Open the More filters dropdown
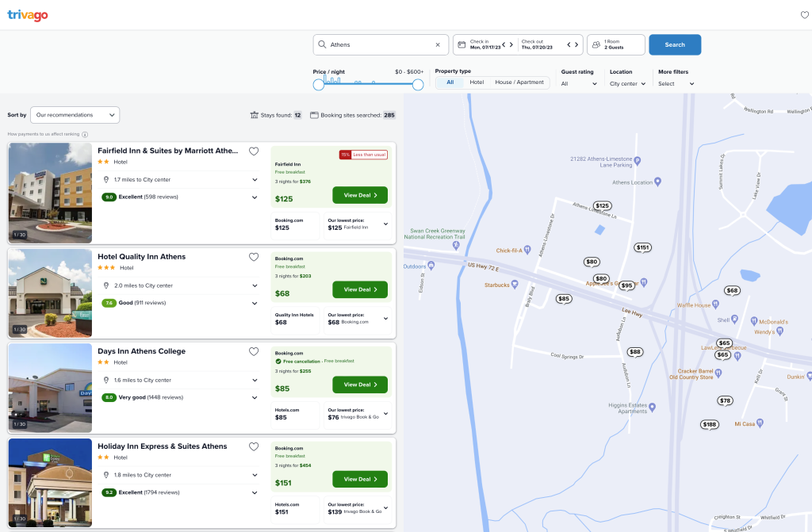 click(x=676, y=84)
